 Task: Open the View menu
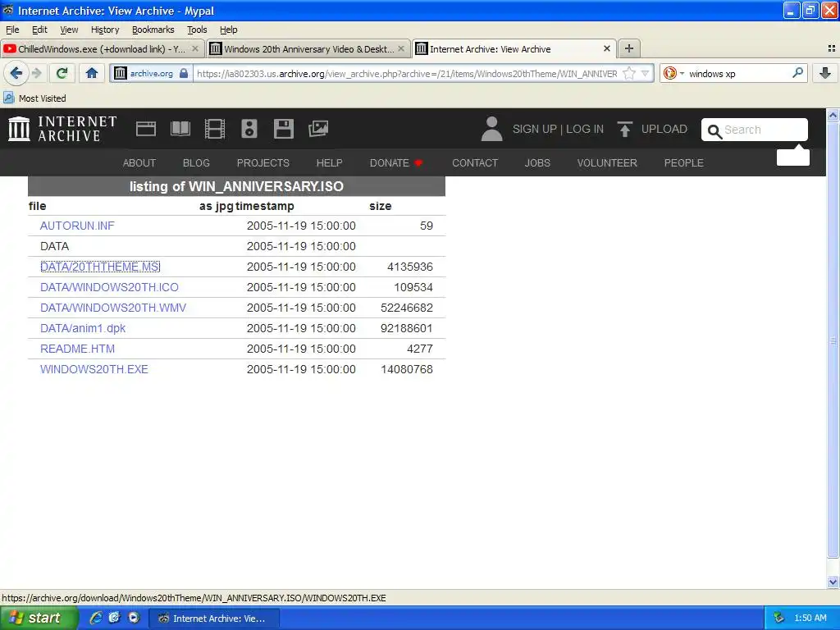(x=69, y=30)
